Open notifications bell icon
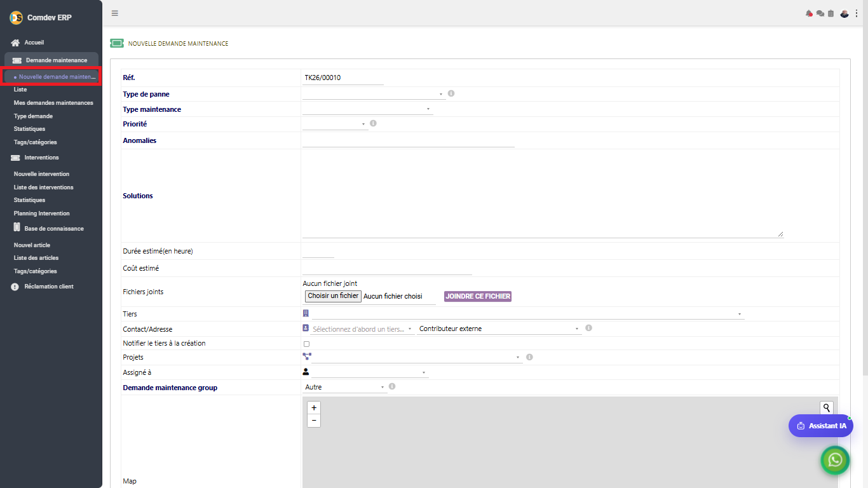 tap(809, 13)
